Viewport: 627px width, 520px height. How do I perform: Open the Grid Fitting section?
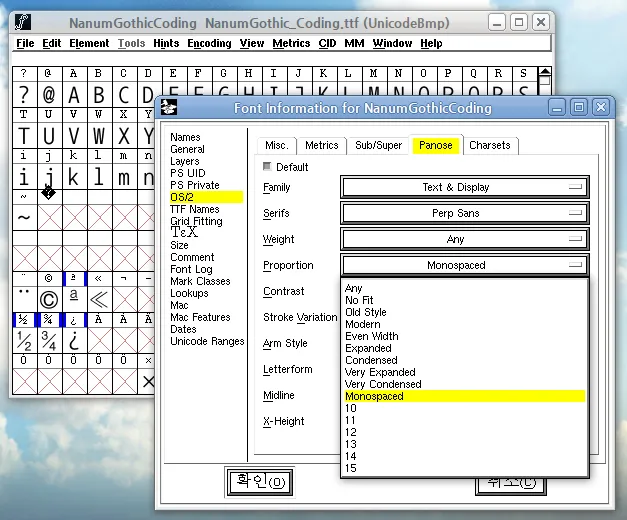point(196,221)
